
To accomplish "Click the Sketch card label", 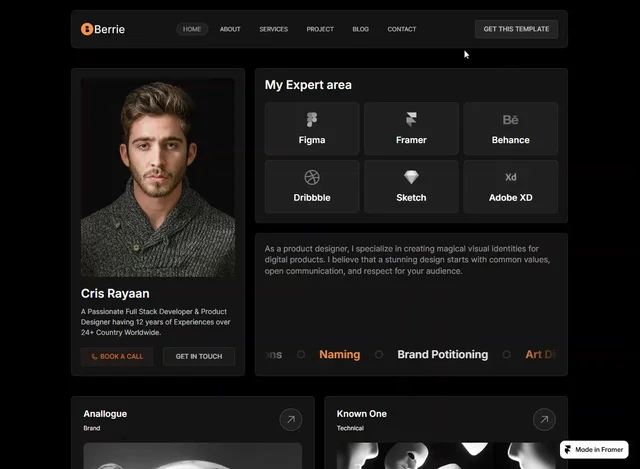I will [x=411, y=198].
